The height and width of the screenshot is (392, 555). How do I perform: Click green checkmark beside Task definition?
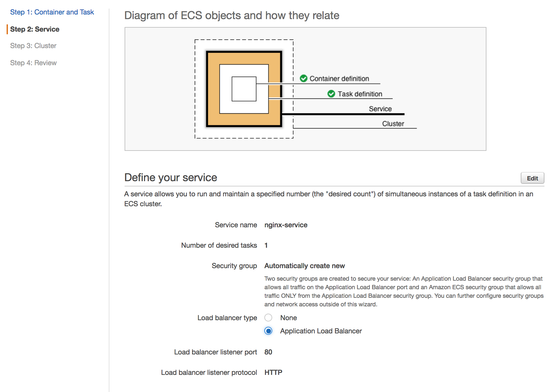coord(331,94)
